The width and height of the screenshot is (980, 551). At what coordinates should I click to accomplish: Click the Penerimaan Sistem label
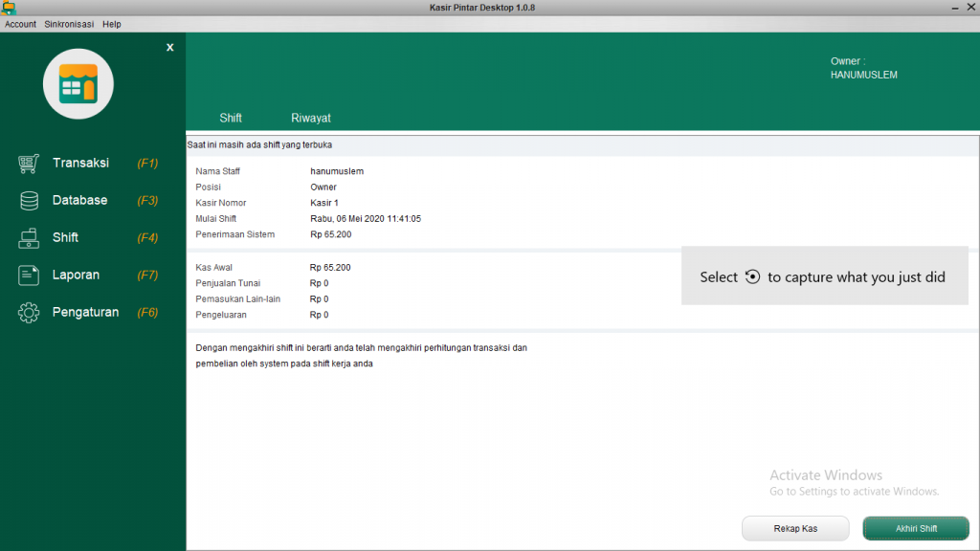point(235,235)
